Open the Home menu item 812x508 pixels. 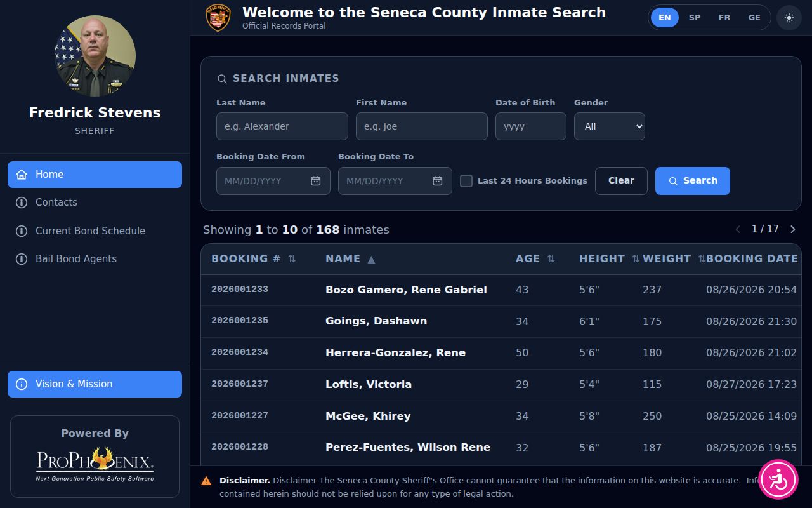point(95,175)
